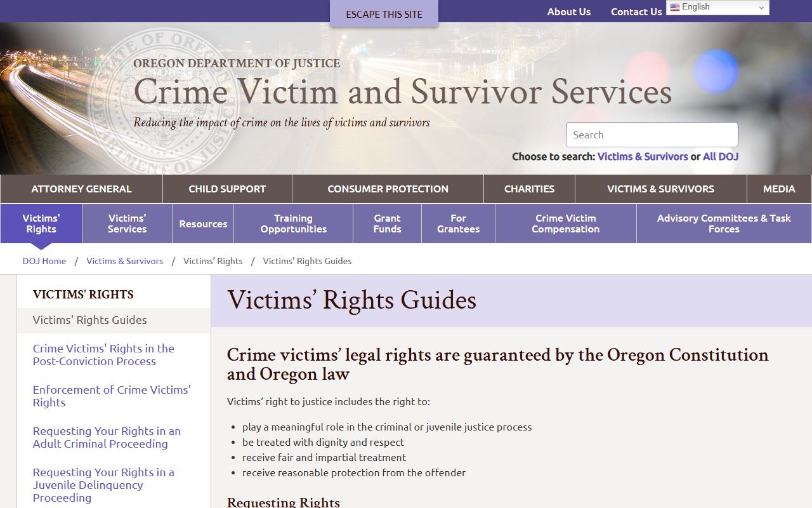Select the Victims' Rights tab
The height and width of the screenshot is (508, 812).
(41, 224)
